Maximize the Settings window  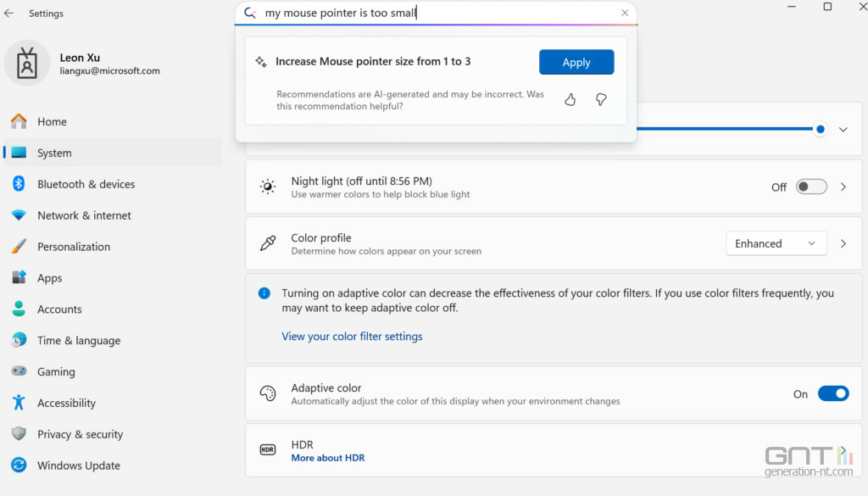coord(827,7)
